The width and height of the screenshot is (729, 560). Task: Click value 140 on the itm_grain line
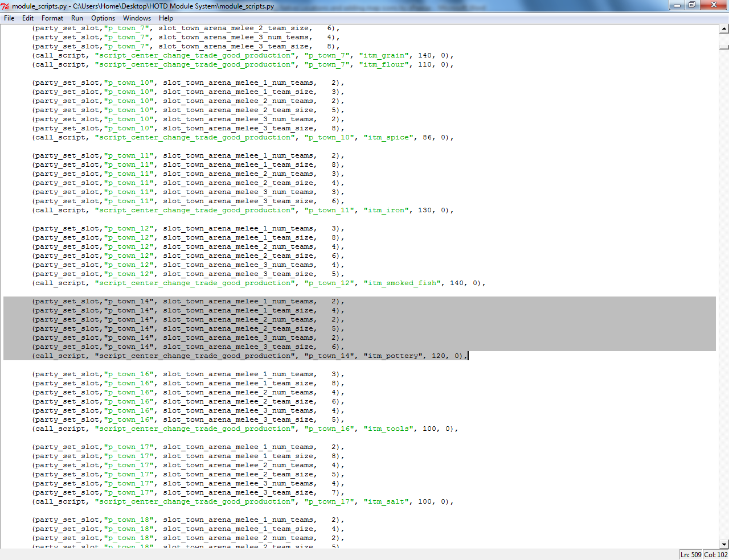click(425, 56)
